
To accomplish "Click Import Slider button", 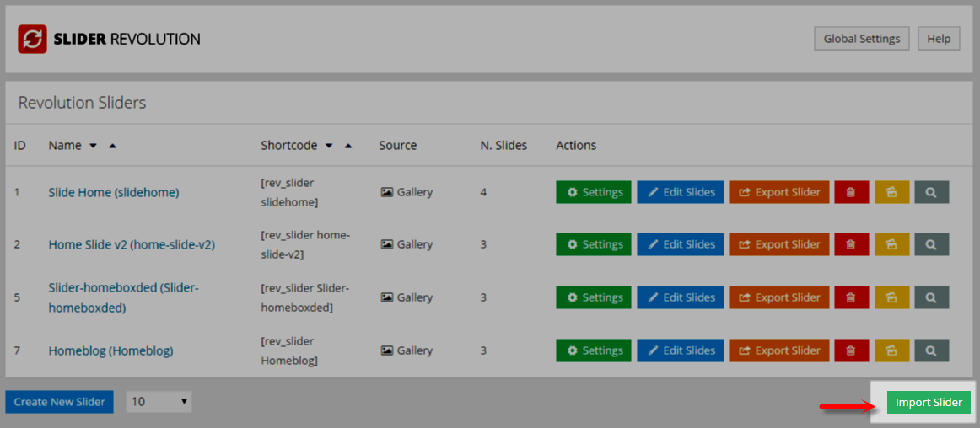I will [929, 403].
